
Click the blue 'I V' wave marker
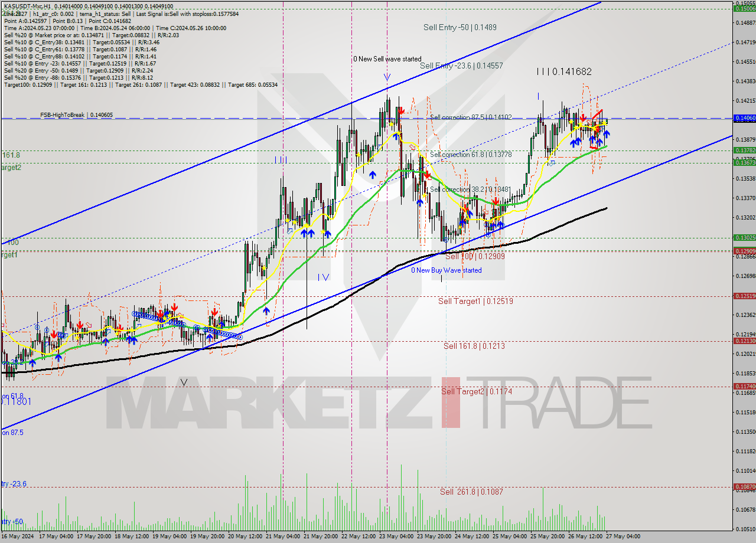(323, 277)
